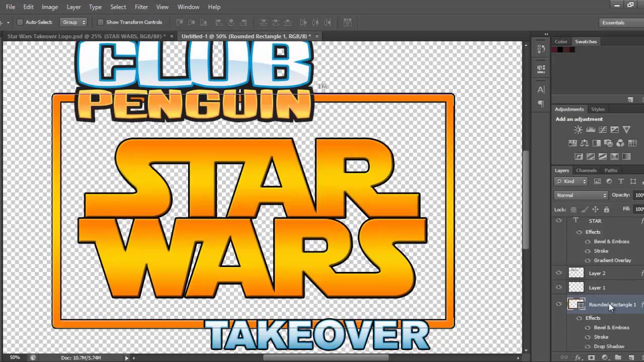Lock transparent pixels
Screen dimensions: 644x362
coord(573,210)
